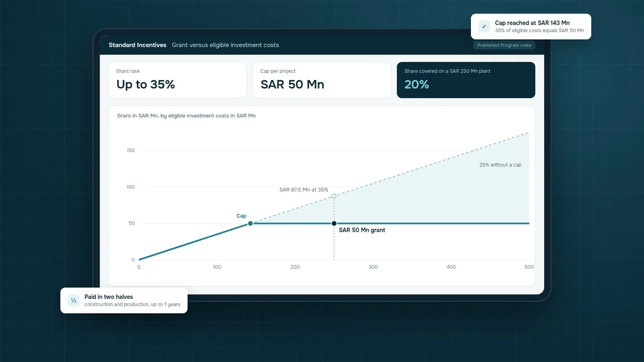Viewport: 644px width, 362px height.
Task: Click the "Cap reached at SAR 143 Mn" callout title
Action: point(532,23)
